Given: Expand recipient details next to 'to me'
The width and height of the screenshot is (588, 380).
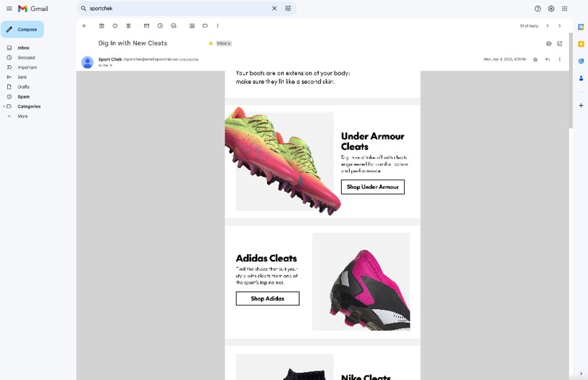Looking at the screenshot, I should (x=111, y=65).
